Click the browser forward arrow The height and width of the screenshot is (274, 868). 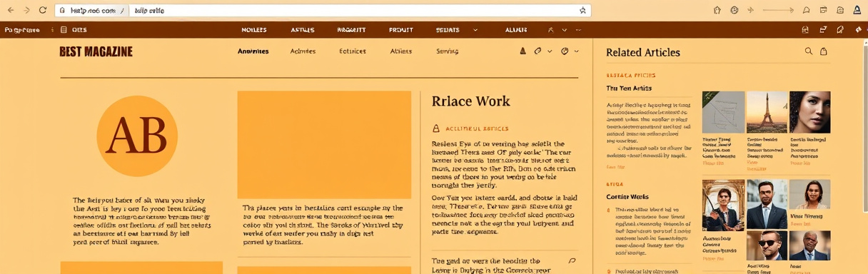(27, 10)
